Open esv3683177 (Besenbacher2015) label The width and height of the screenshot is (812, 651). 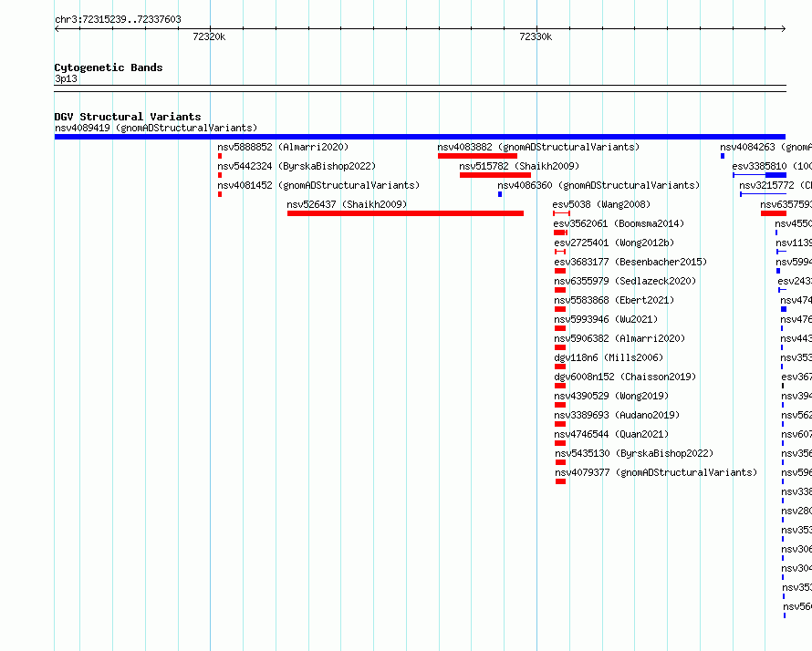click(x=630, y=262)
